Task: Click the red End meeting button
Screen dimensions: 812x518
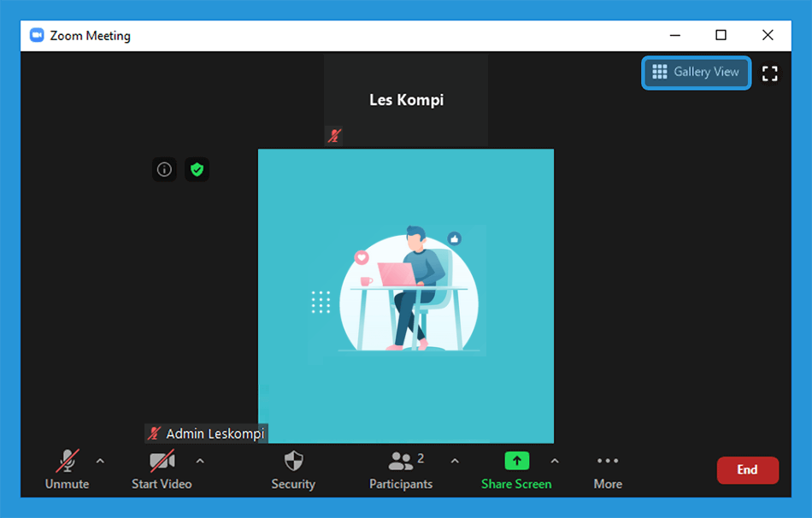Action: [747, 470]
